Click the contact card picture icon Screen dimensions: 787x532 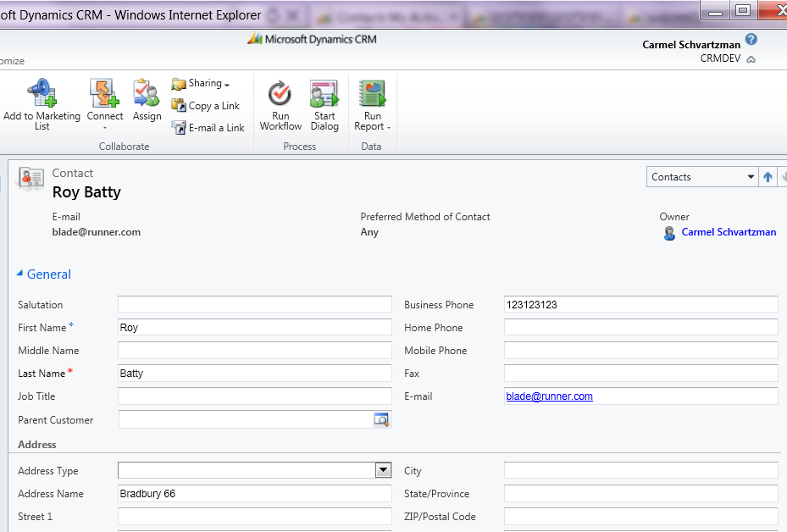[30, 179]
